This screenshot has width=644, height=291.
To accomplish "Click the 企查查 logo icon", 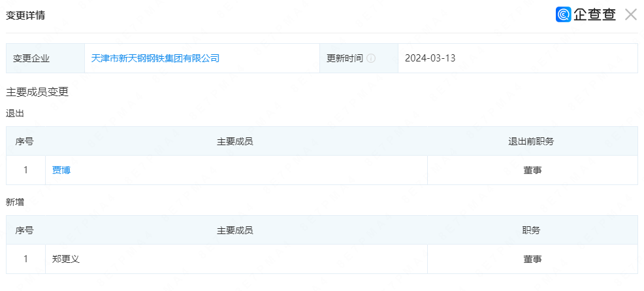I will click(564, 15).
